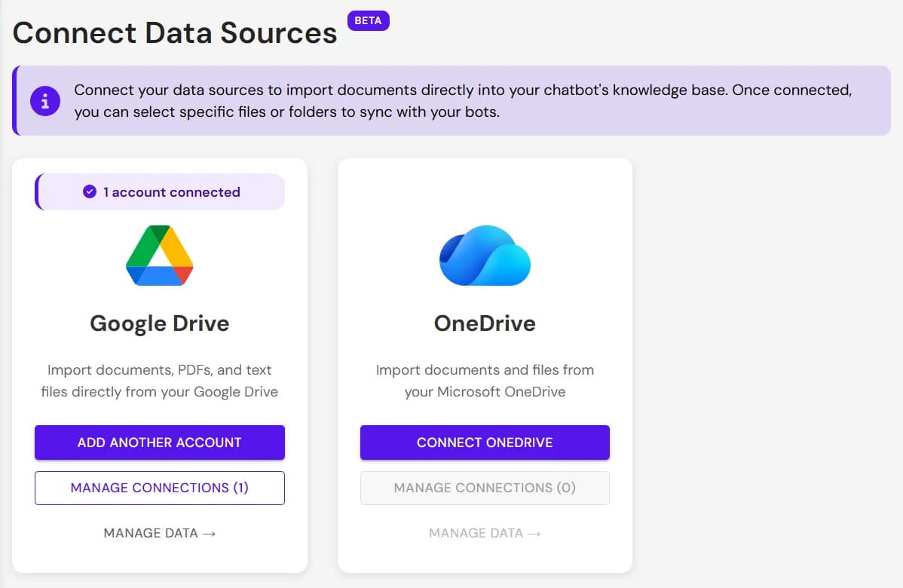Screen dimensions: 903x588
Task: Click Add Another Account for Google Drive
Action: coord(159,443)
